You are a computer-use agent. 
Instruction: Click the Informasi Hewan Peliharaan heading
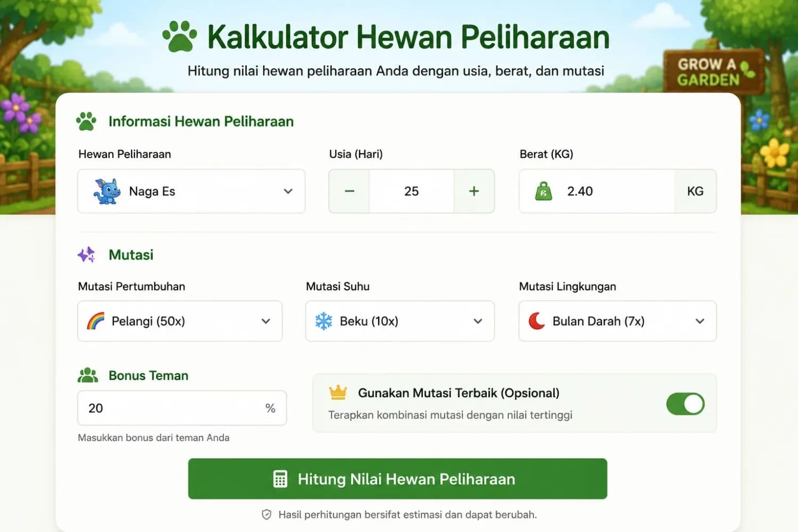tap(201, 122)
